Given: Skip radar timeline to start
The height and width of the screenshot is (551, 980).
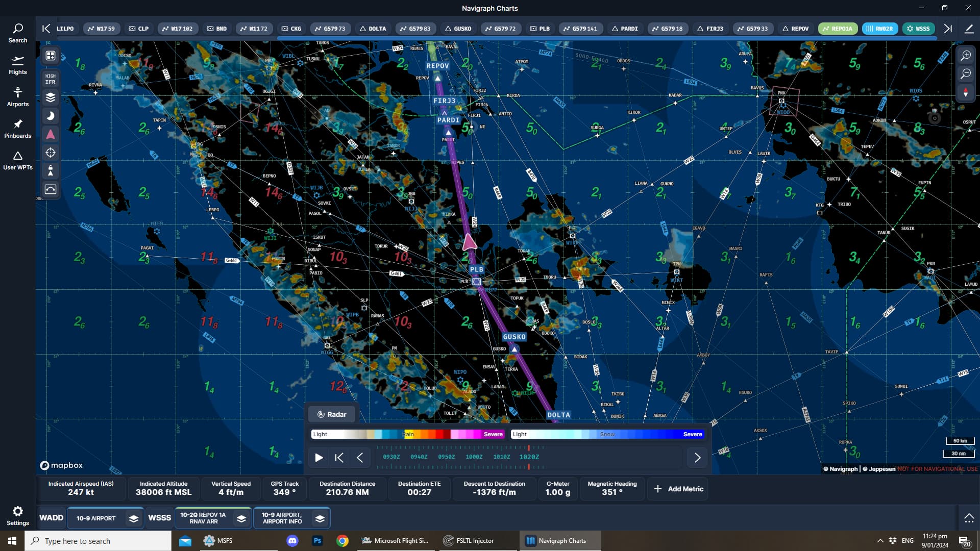Looking at the screenshot, I should click(339, 458).
